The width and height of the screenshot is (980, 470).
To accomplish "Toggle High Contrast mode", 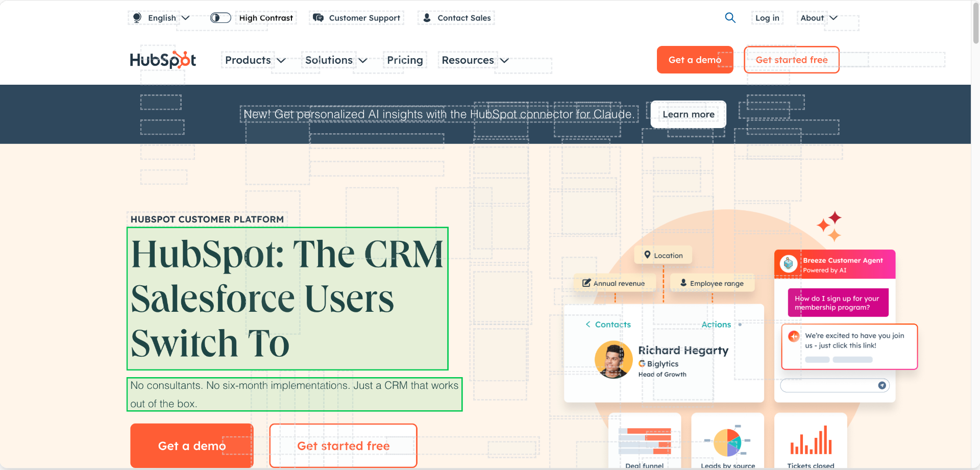I will coord(220,17).
